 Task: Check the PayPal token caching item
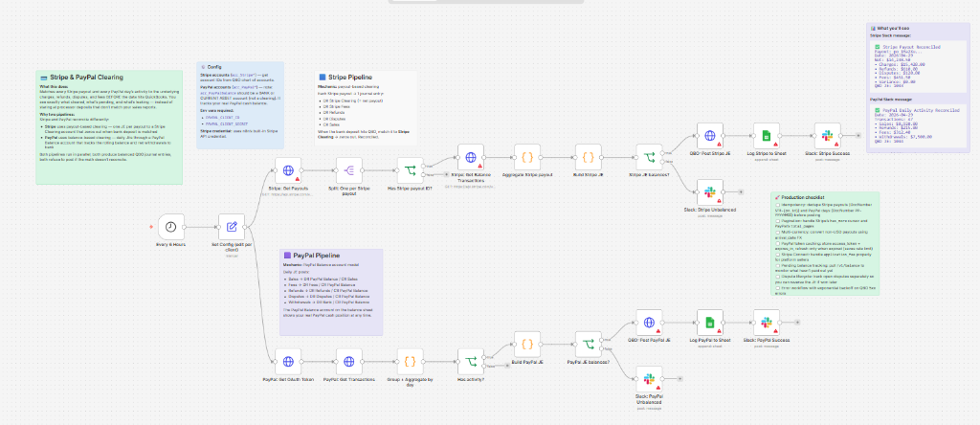point(778,243)
